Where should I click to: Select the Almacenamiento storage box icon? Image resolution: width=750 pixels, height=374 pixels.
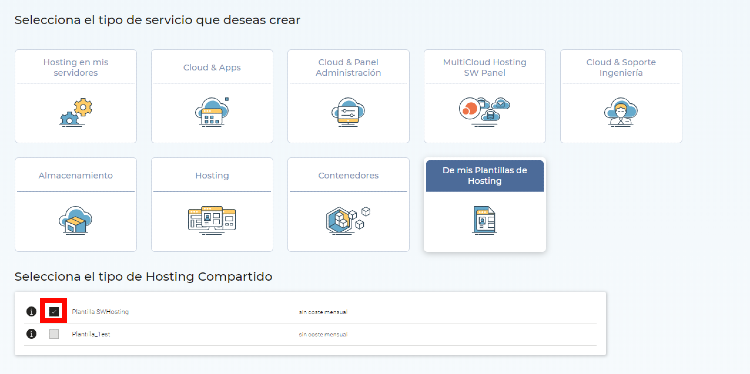pyautogui.click(x=76, y=220)
